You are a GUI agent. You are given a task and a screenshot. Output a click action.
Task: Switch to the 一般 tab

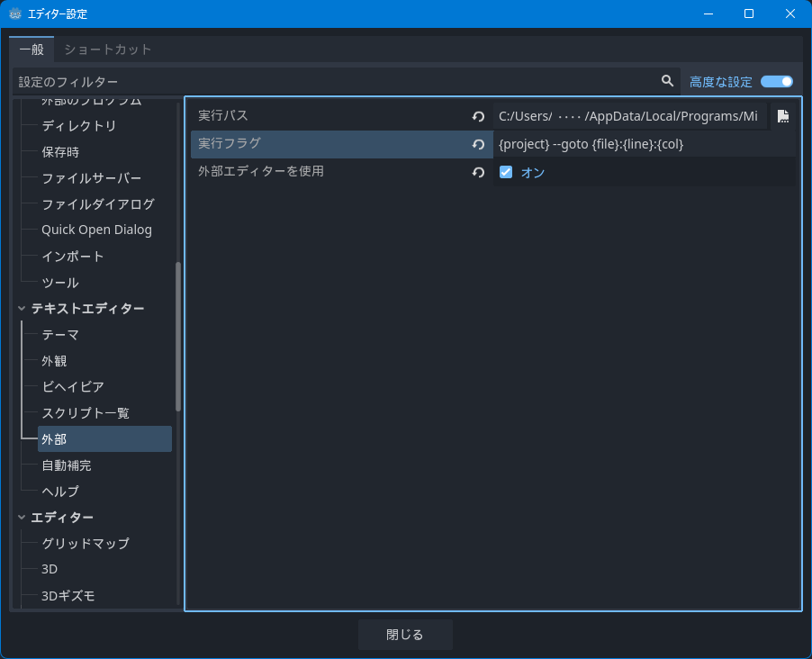[x=32, y=50]
